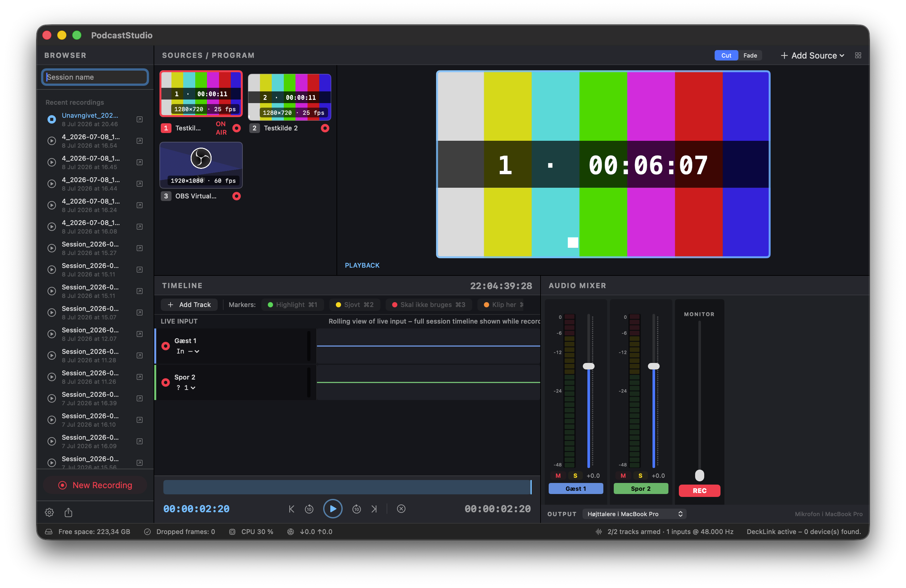The width and height of the screenshot is (906, 588).
Task: Click the Add Track button
Action: point(189,305)
